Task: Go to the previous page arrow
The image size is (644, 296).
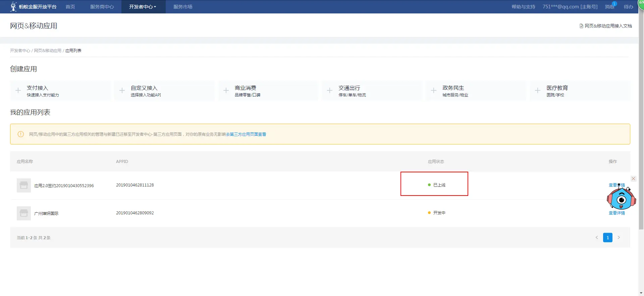Action: [597, 238]
